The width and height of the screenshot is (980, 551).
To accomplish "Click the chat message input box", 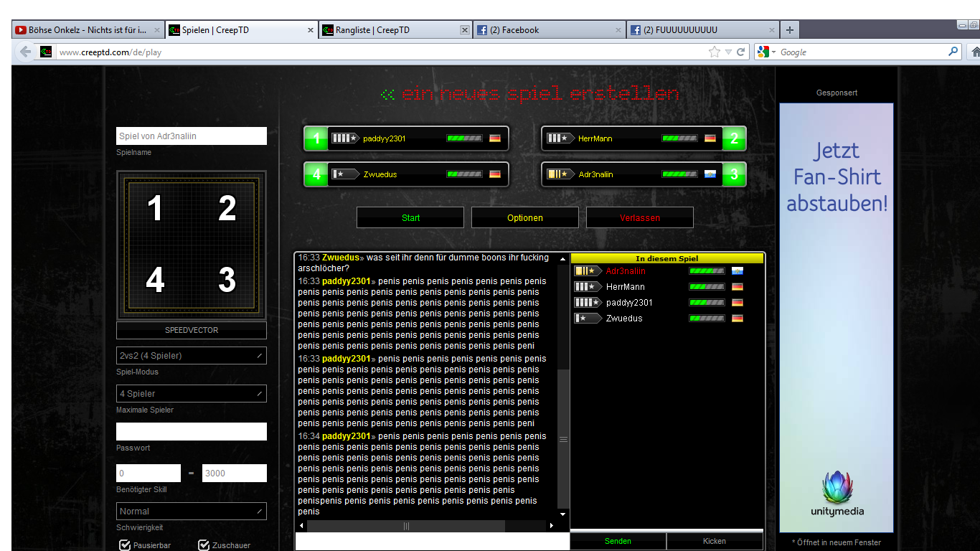I will (x=433, y=542).
